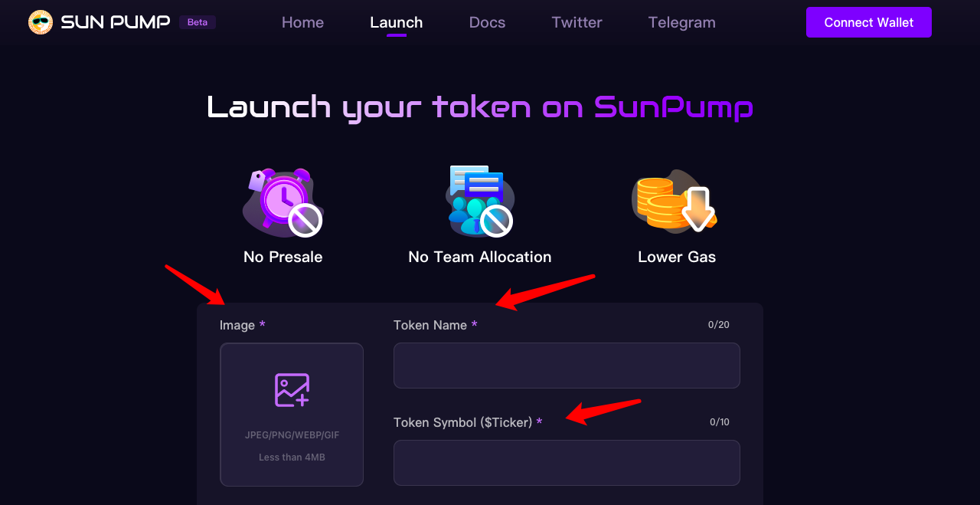Click the No Presale clock icon
Screen dimensions: 980x505
pos(283,202)
